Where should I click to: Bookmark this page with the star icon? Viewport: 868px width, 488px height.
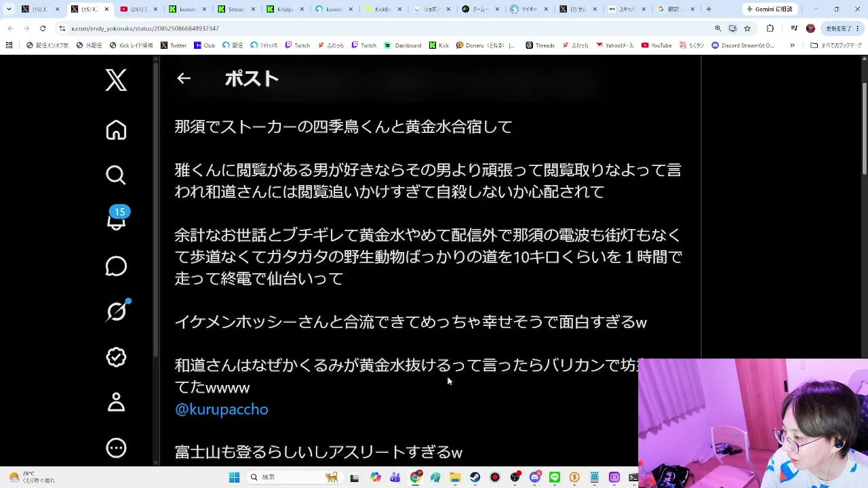coord(747,28)
